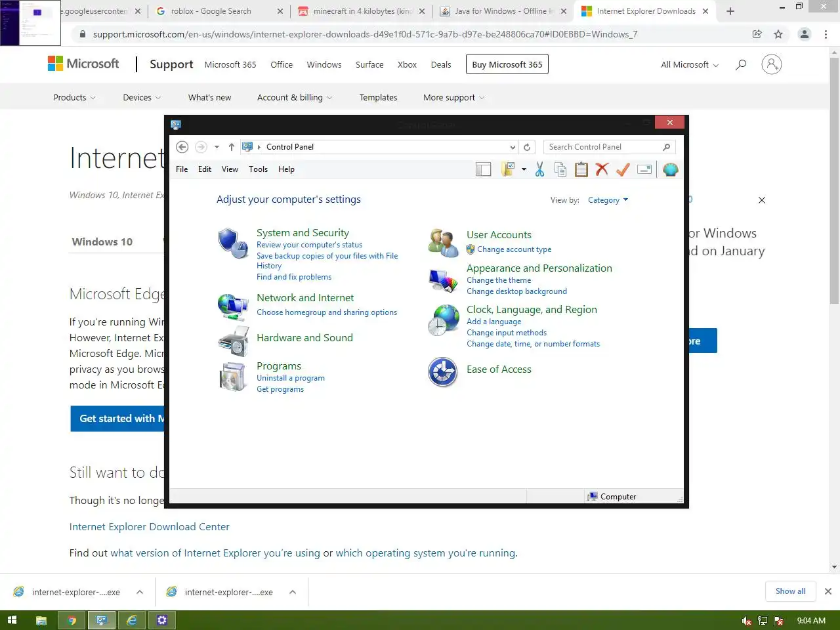Click Add a language link
The height and width of the screenshot is (630, 840).
494,322
